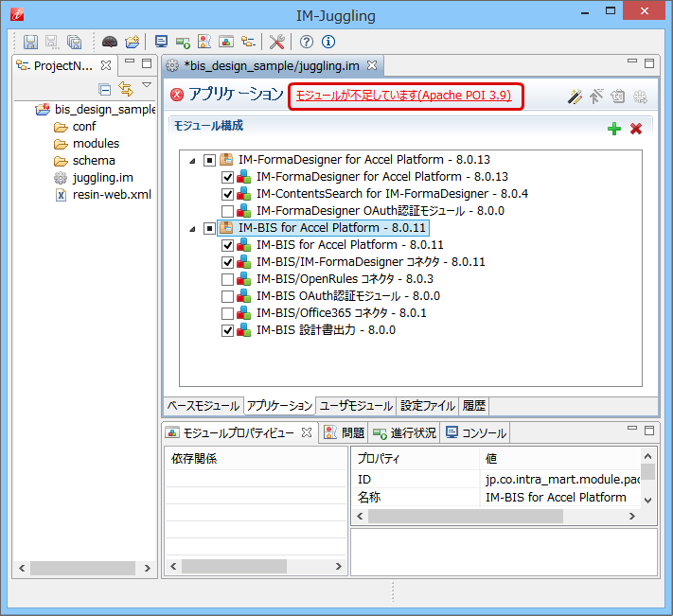Viewport: 673px width, 616px height.
Task: Check IM-BIS/OpenRules コネクタ
Action: click(227, 279)
